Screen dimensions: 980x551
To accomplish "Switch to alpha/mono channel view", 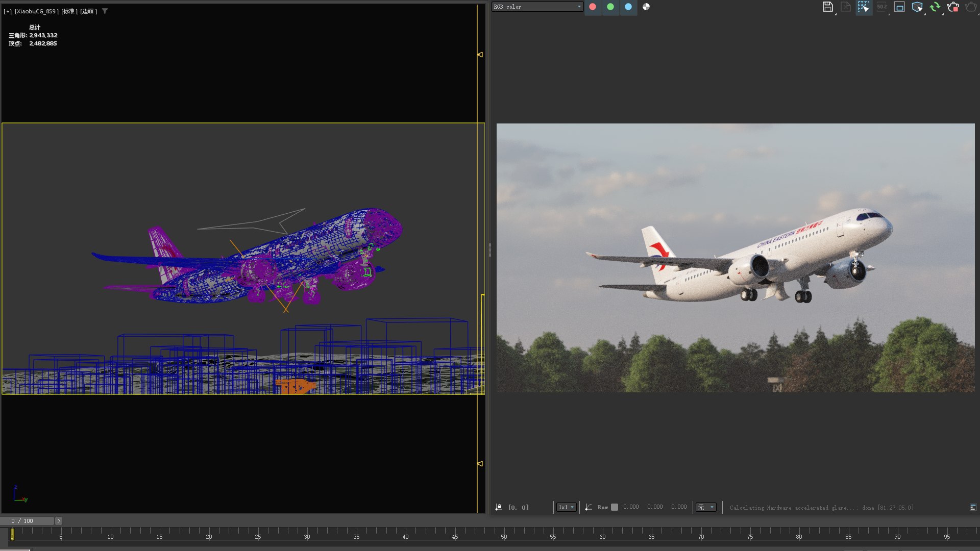I will [646, 7].
